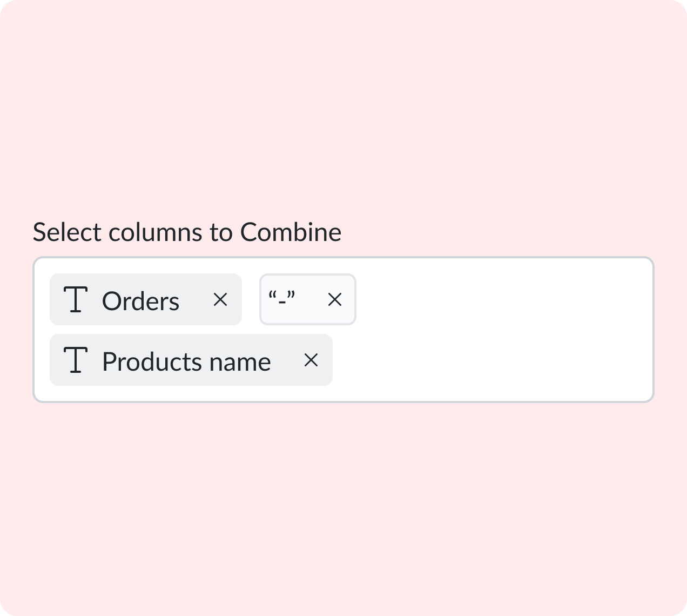Viewport: 687px width, 616px height.
Task: Click the "Select columns to Combine" label
Action: click(187, 232)
